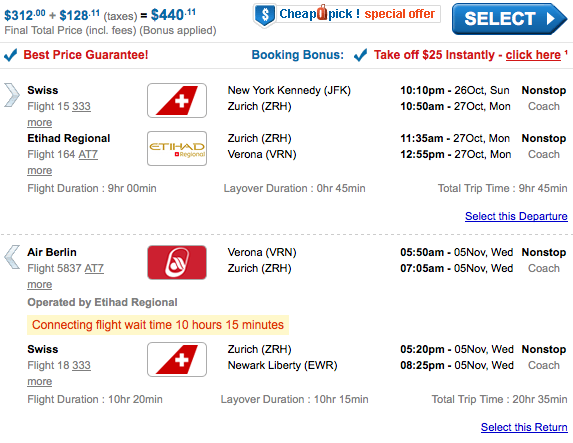Expand more details for Swiss Flight 18
This screenshot has height=443, width=573.
pos(39,382)
